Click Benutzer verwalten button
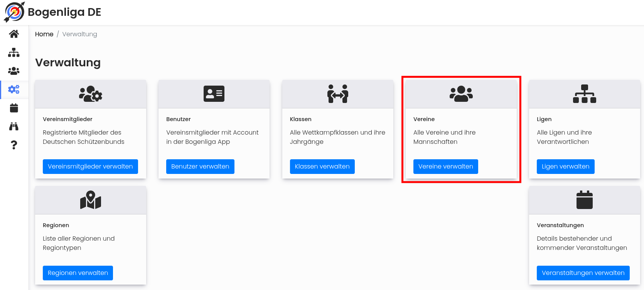Image resolution: width=644 pixels, height=290 pixels. point(200,167)
